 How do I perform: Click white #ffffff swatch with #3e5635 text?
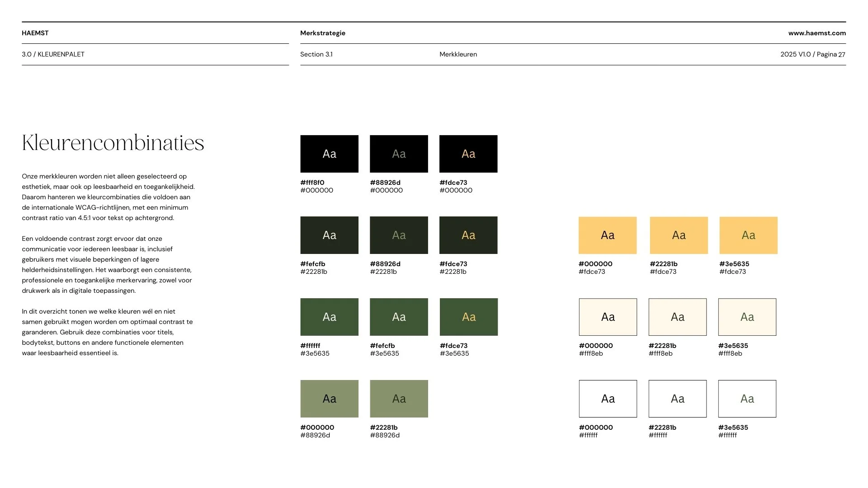[747, 399]
